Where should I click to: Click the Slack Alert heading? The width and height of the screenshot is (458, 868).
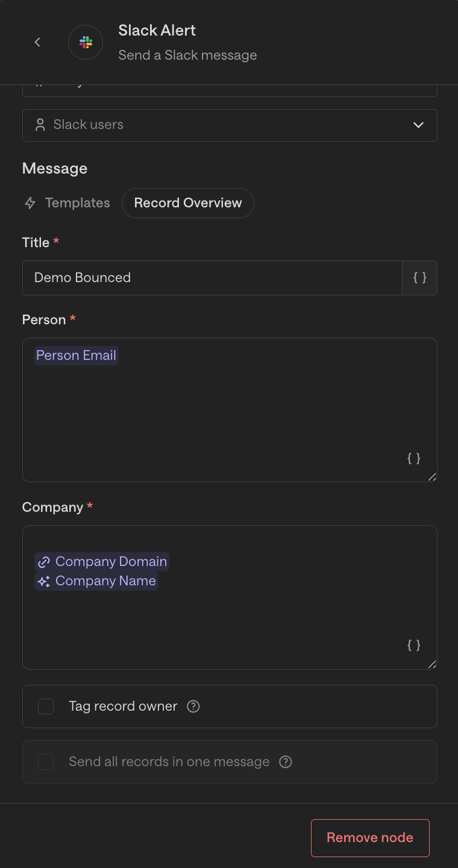point(157,30)
